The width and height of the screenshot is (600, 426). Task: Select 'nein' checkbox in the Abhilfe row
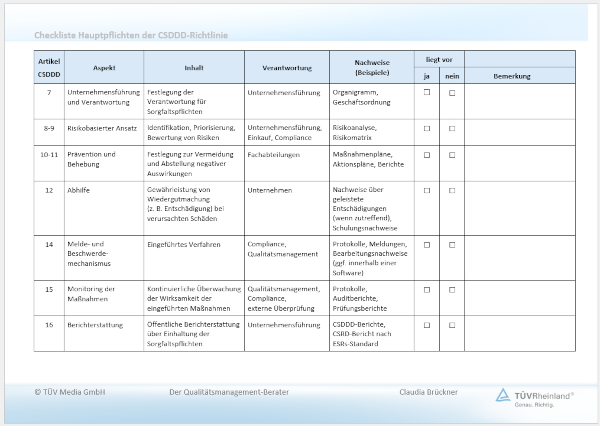click(x=452, y=189)
